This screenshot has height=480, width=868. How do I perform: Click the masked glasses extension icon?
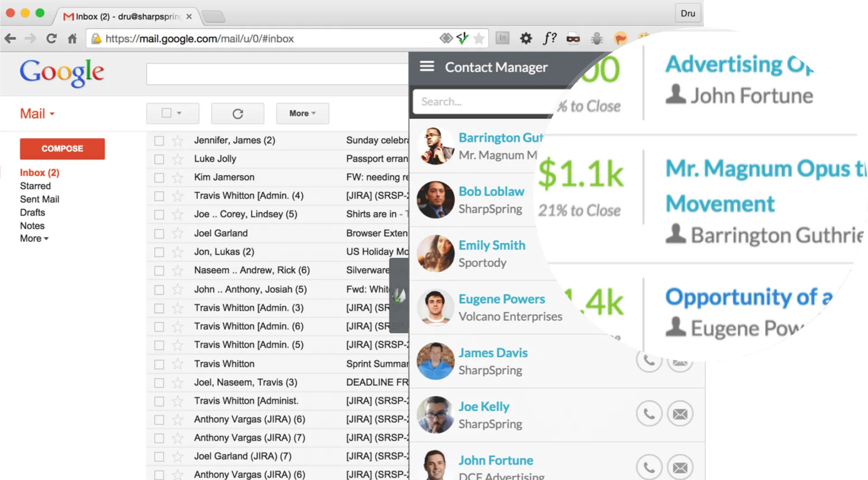point(573,39)
